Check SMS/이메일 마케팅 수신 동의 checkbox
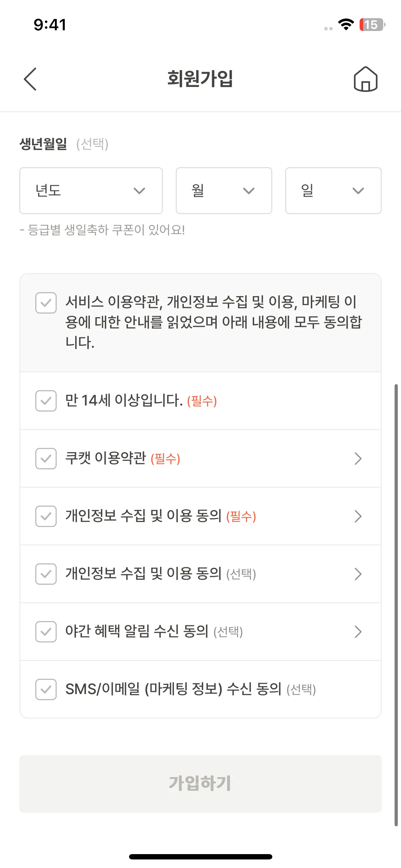Viewport: 401px width, 868px height. 46,689
